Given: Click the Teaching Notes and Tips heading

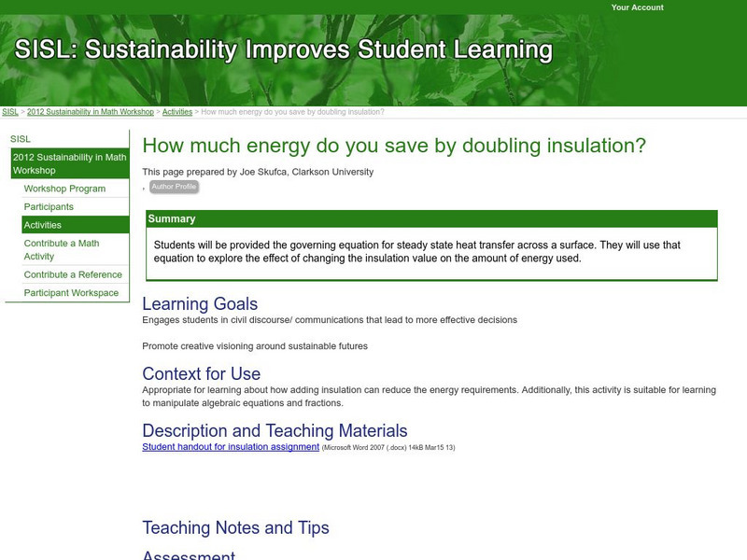Looking at the screenshot, I should (x=233, y=527).
